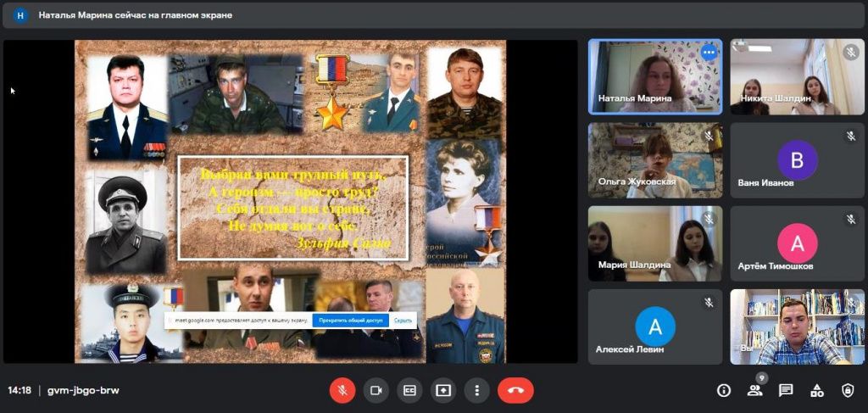Click the clock time '14:18'
This screenshot has height=413, width=868.
(19, 390)
